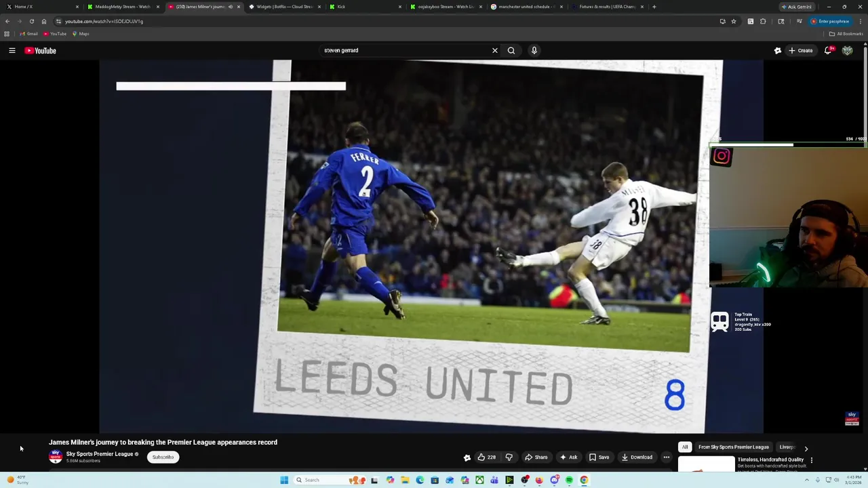Image resolution: width=868 pixels, height=488 pixels.
Task: Run search with the magnifier button
Action: [x=511, y=50]
